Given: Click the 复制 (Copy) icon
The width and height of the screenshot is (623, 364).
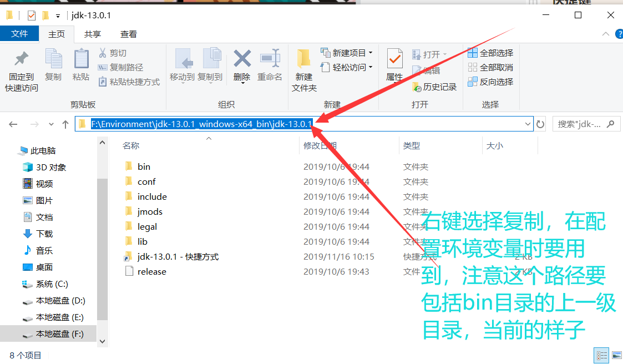Looking at the screenshot, I should (53, 67).
